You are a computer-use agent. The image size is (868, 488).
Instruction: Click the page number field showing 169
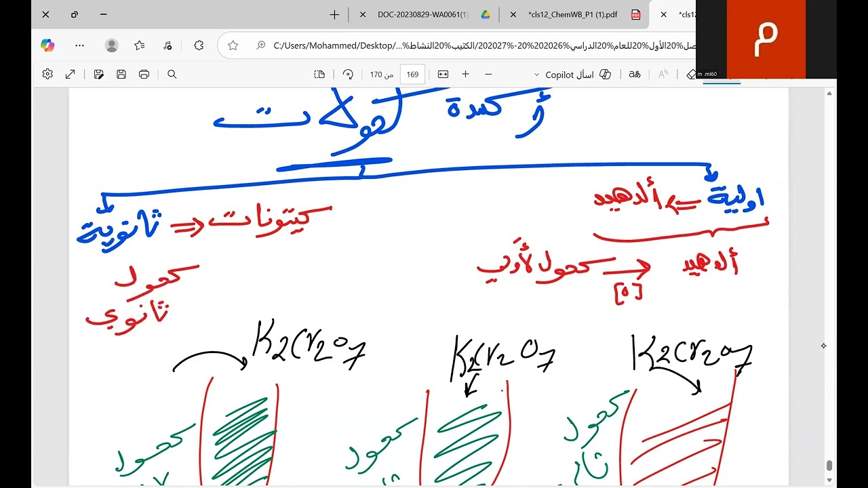pyautogui.click(x=412, y=75)
